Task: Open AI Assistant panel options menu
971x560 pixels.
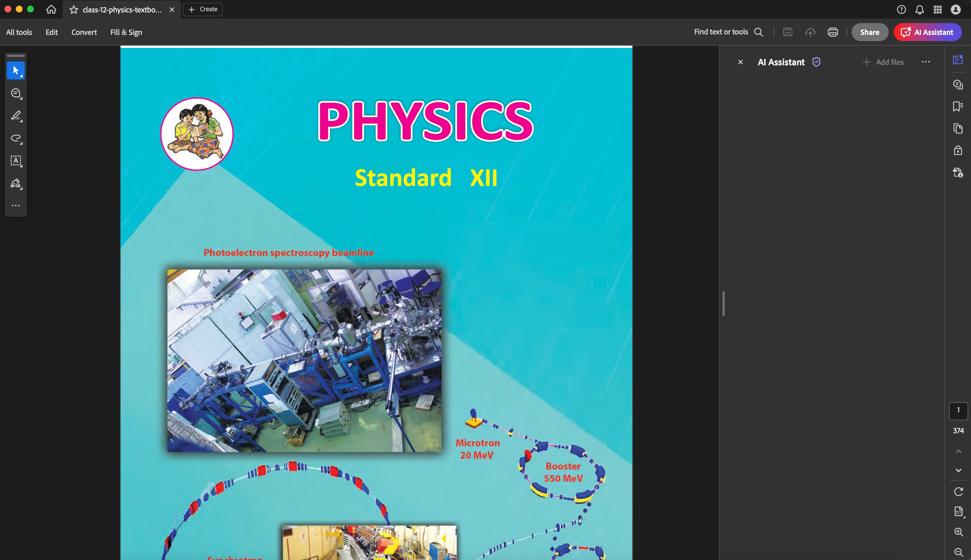Action: coord(926,62)
